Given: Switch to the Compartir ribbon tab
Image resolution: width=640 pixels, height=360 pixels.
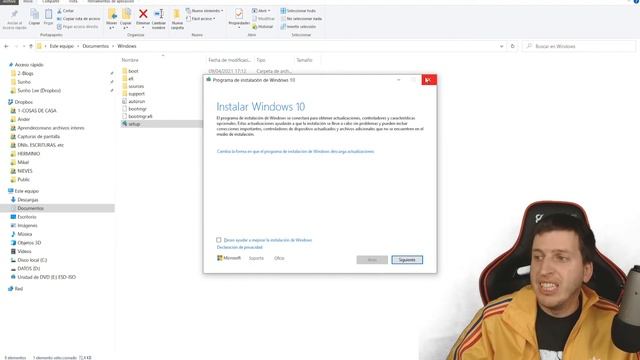Looking at the screenshot, I should (x=51, y=2).
